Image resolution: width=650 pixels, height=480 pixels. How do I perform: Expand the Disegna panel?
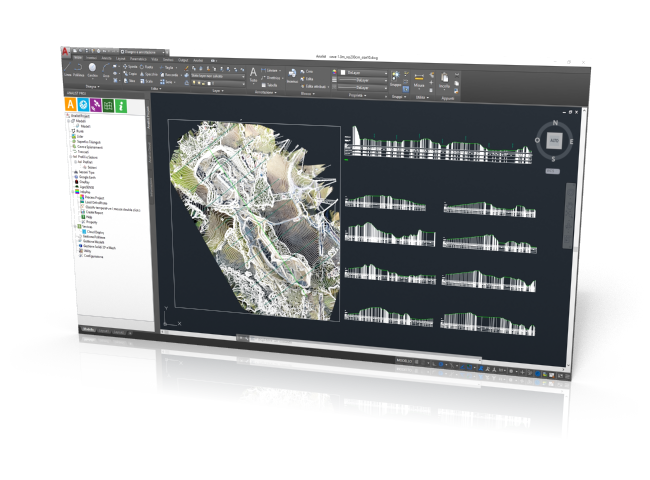click(x=92, y=87)
